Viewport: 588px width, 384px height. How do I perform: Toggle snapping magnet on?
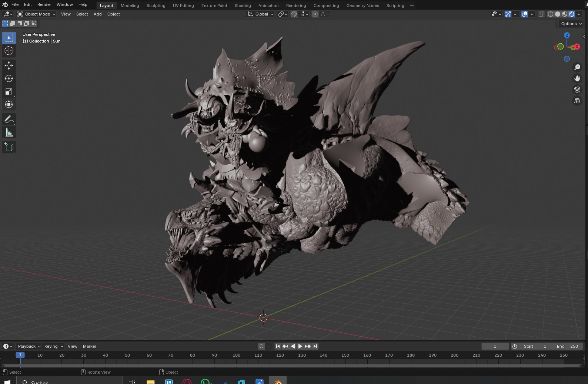(294, 14)
